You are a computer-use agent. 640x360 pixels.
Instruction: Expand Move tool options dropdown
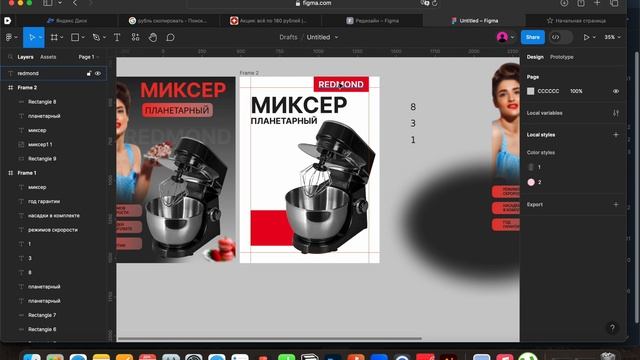[40, 38]
